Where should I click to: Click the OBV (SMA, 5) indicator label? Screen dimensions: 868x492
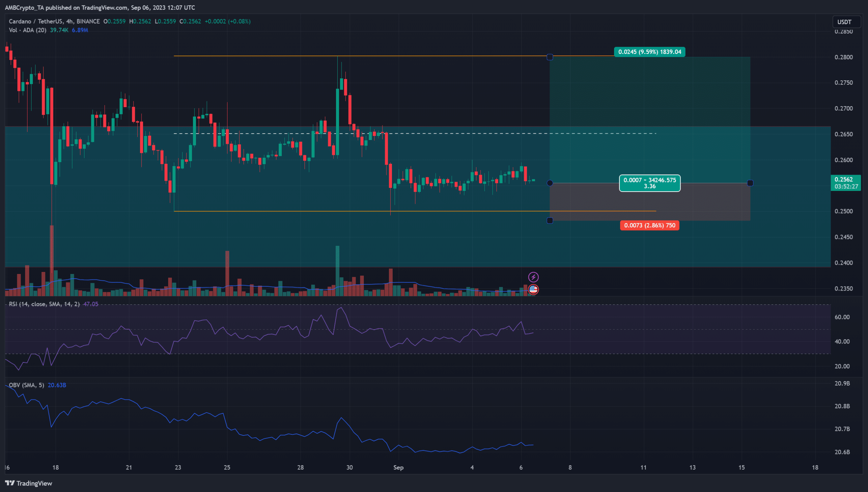pos(26,385)
